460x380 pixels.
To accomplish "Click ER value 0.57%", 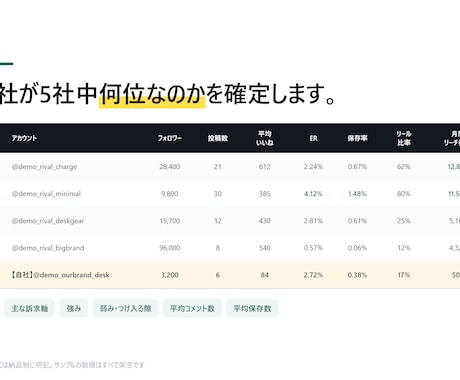I will click(313, 248).
